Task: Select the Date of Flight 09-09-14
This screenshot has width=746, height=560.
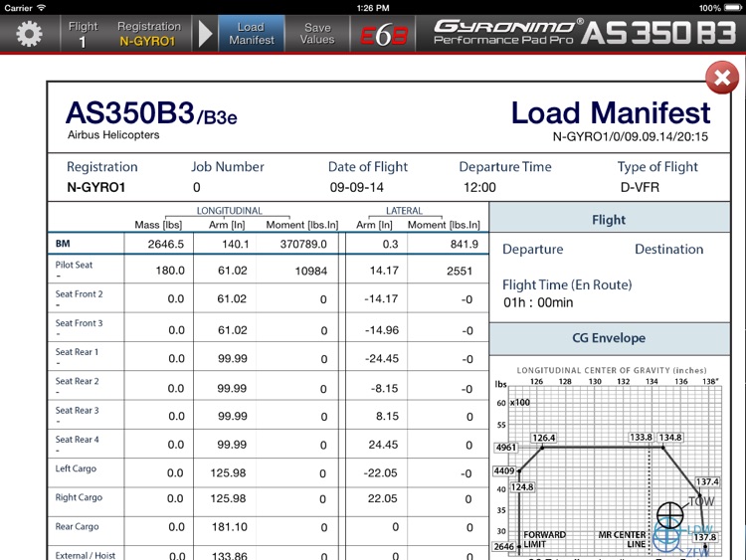Action: [356, 187]
